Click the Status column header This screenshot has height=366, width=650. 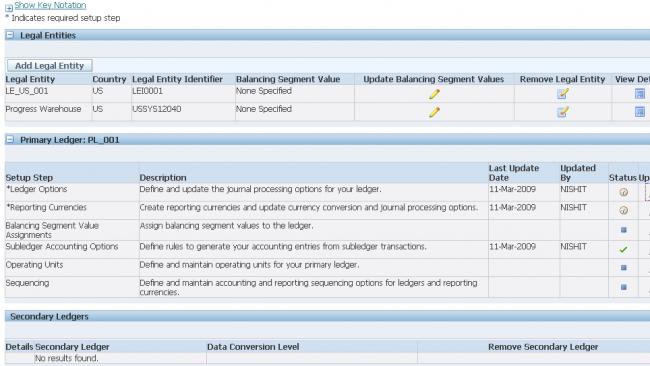623,178
